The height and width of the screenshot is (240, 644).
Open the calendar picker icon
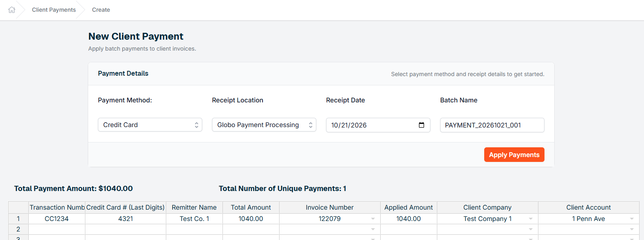pos(422,125)
